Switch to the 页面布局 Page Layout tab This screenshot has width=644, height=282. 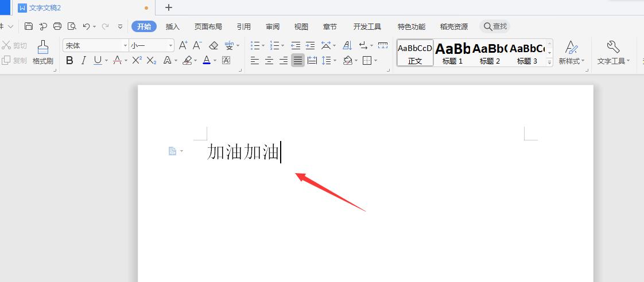pos(208,26)
